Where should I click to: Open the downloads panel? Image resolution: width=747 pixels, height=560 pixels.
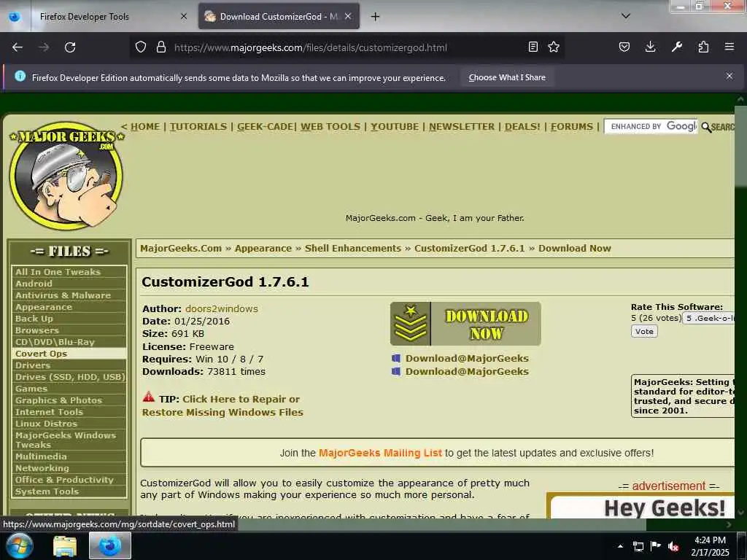click(650, 47)
